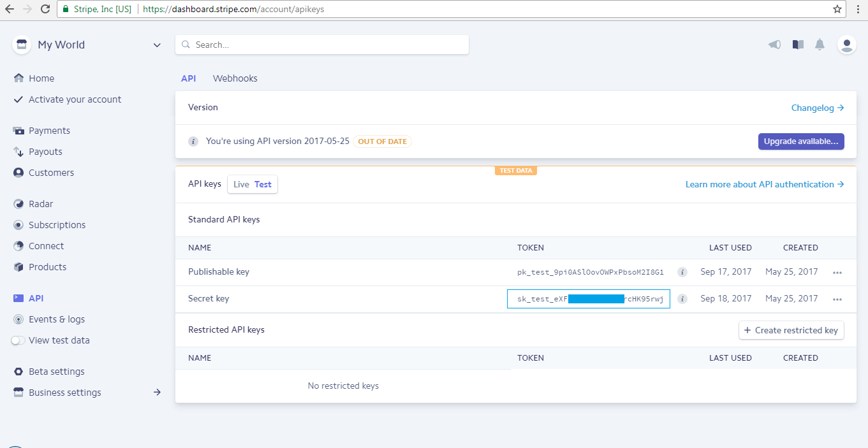Open Chrome three-dot menu

[858, 9]
